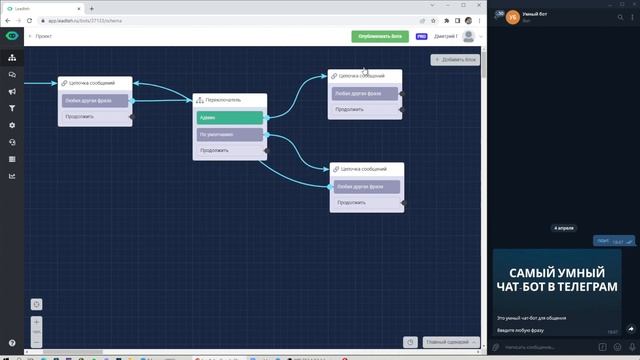This screenshot has width=640, height=360.
Task: Go back in browser history
Action: coord(8,20)
